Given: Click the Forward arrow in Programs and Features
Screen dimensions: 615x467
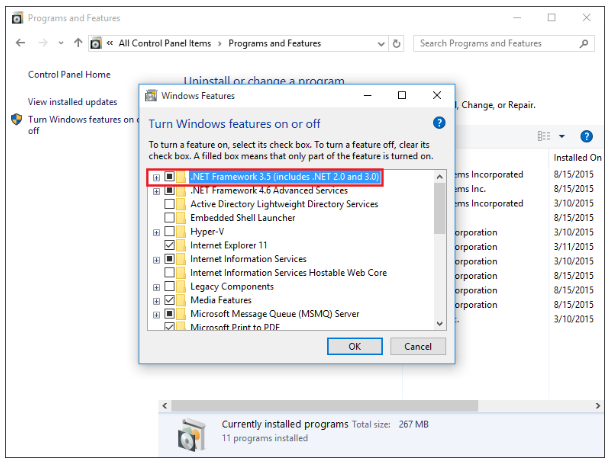Looking at the screenshot, I should 43,43.
